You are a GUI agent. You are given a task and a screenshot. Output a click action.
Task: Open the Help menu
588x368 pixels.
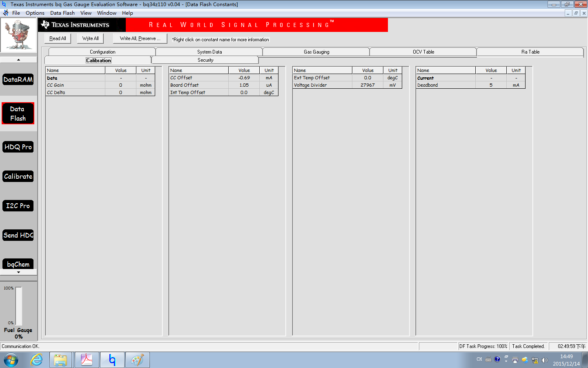click(x=127, y=13)
